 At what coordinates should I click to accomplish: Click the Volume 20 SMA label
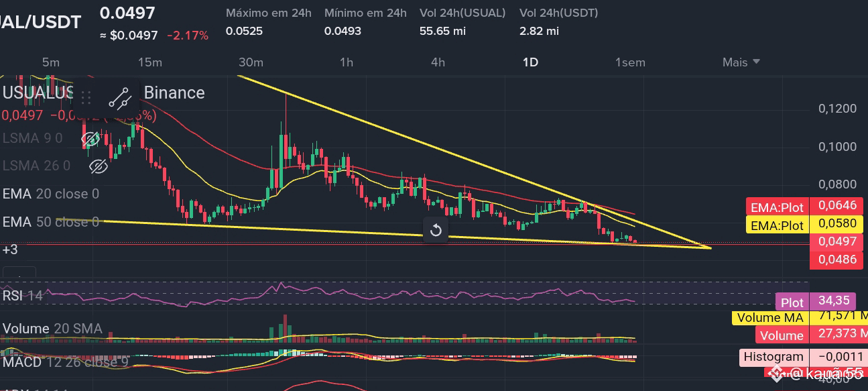pyautogui.click(x=52, y=329)
